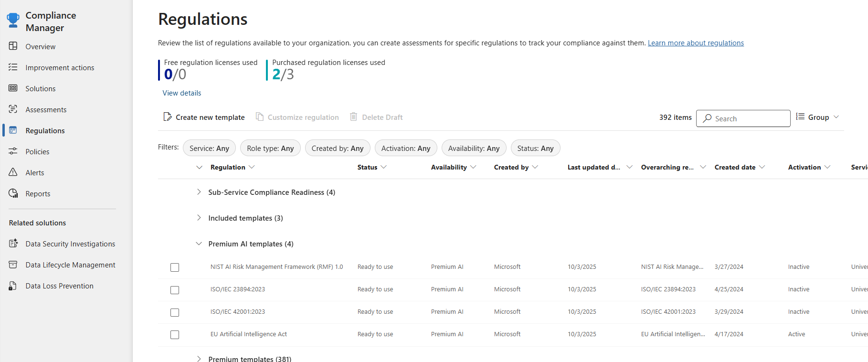Screen dimensions: 868x362
Task: Expand the Premium templates (381) group
Action: (199, 359)
